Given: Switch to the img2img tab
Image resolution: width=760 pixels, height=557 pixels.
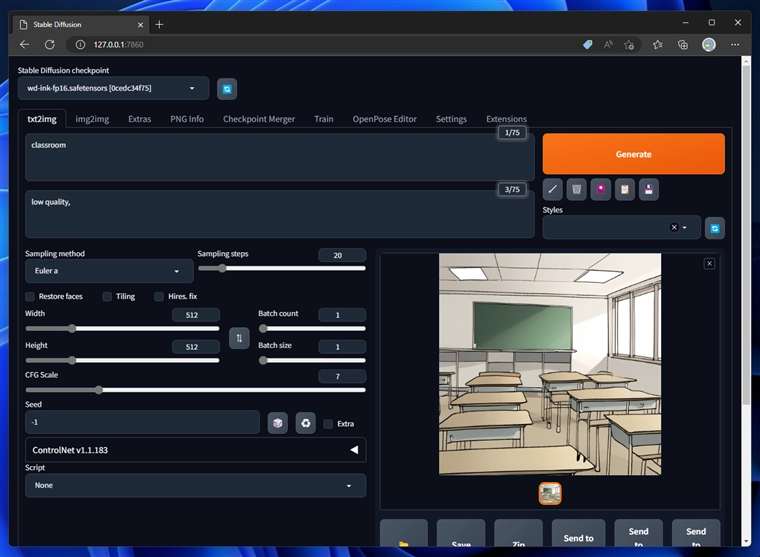Looking at the screenshot, I should [92, 119].
